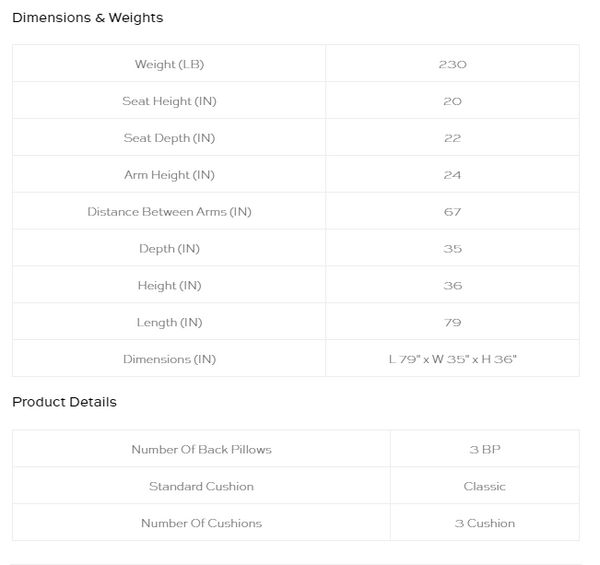Click the Dimensions & Weights heading

88,18
